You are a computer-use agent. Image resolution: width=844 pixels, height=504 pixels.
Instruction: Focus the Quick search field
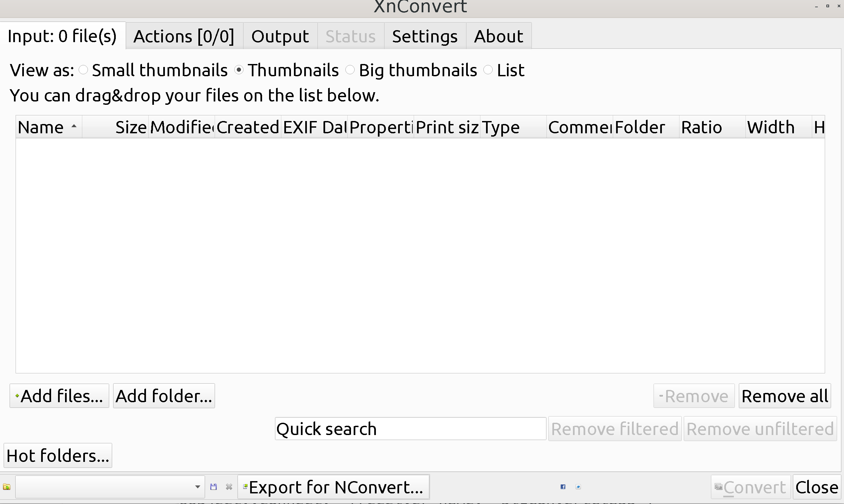pos(410,429)
